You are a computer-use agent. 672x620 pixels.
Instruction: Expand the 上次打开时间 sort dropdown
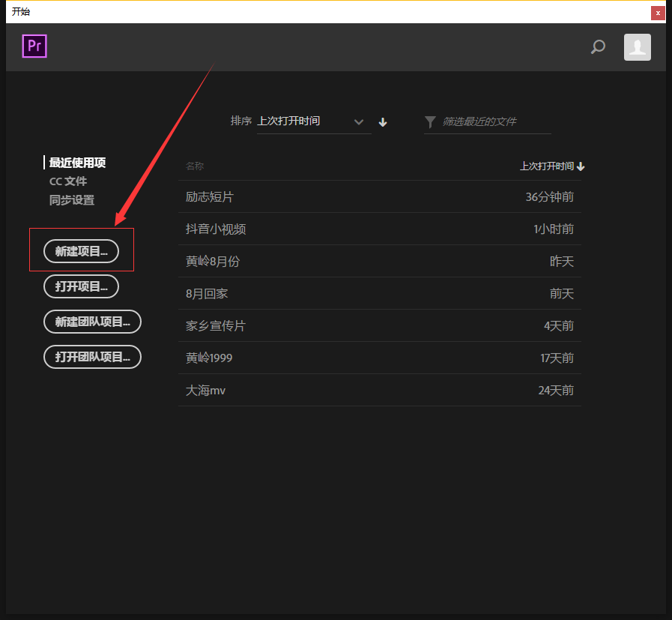[314, 121]
